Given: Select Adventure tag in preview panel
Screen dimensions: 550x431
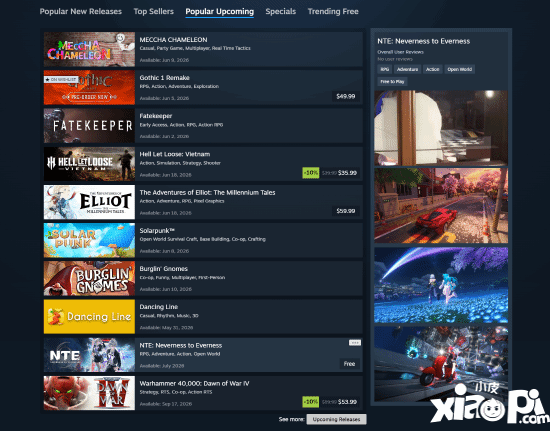Looking at the screenshot, I should click(x=407, y=69).
